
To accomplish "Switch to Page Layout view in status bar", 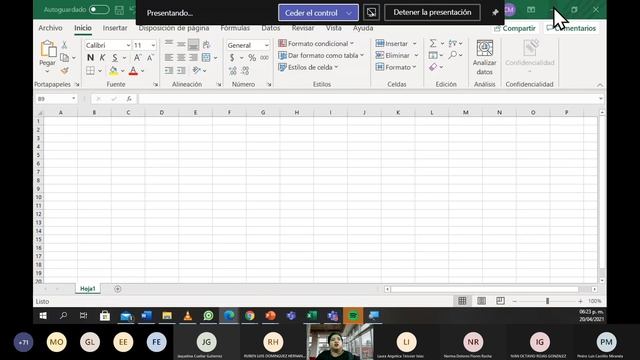I will coord(481,301).
